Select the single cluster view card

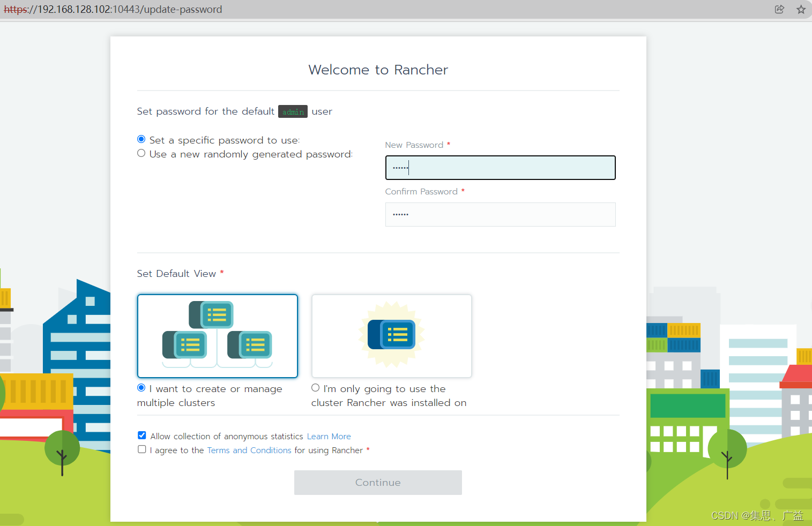click(x=392, y=336)
